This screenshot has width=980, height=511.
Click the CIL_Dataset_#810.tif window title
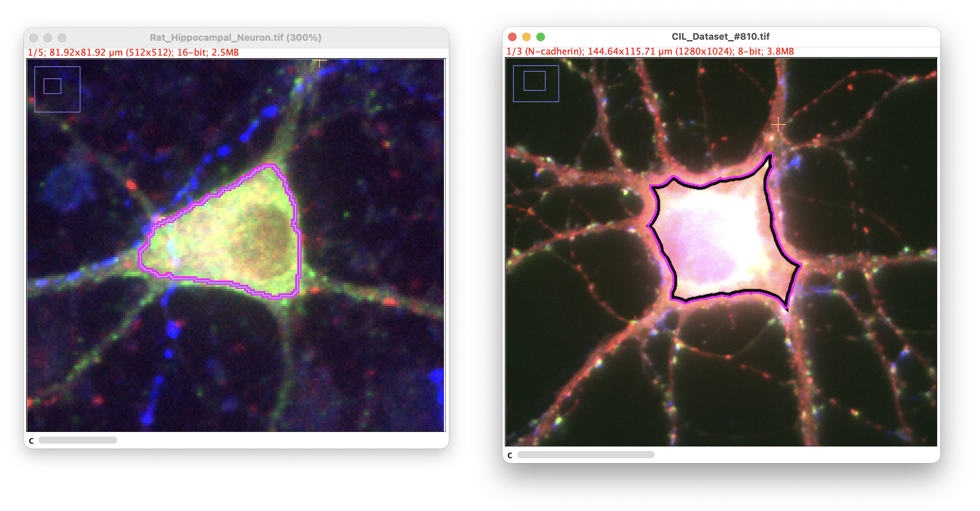coord(720,37)
